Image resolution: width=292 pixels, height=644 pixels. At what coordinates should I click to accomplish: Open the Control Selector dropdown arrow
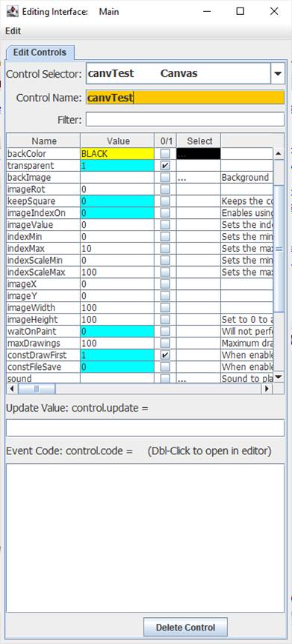(x=278, y=74)
